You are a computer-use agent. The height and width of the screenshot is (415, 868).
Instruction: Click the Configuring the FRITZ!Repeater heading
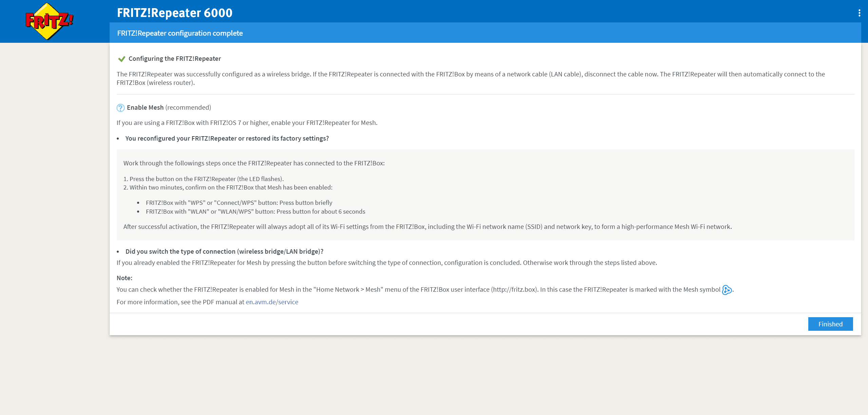[x=174, y=58]
